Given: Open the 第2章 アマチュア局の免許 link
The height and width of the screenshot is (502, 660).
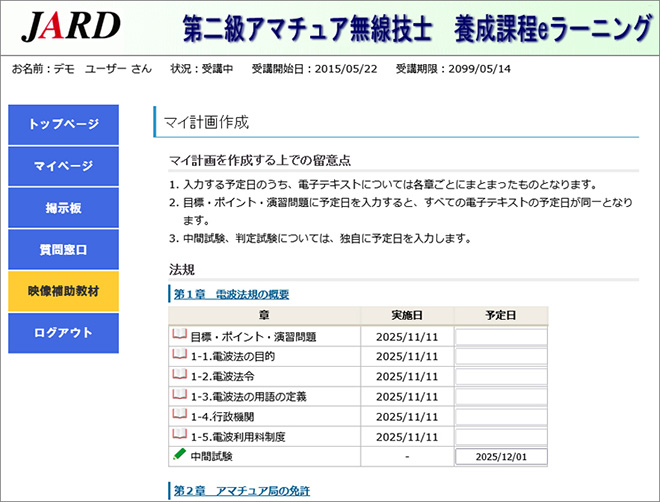Looking at the screenshot, I should [x=240, y=490].
